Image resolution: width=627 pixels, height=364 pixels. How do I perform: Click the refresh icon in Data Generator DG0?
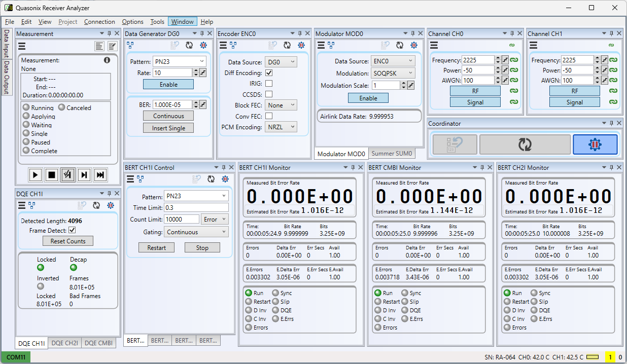pyautogui.click(x=189, y=45)
